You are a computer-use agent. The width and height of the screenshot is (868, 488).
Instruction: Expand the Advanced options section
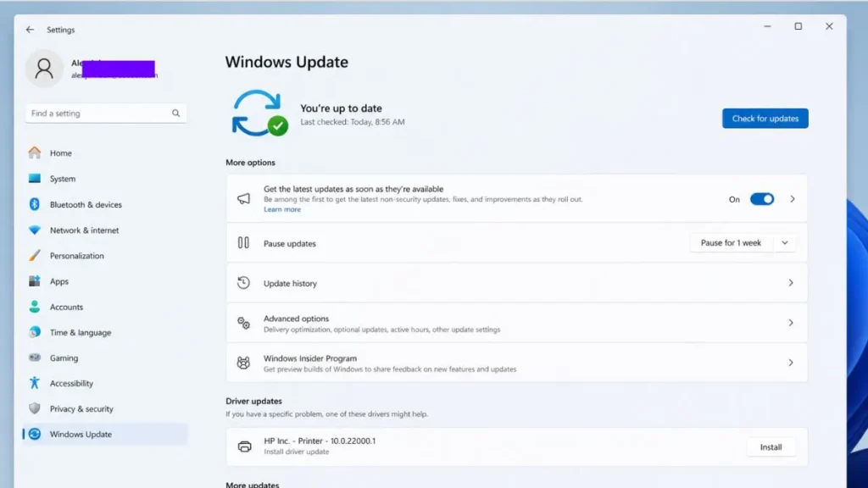pos(517,323)
